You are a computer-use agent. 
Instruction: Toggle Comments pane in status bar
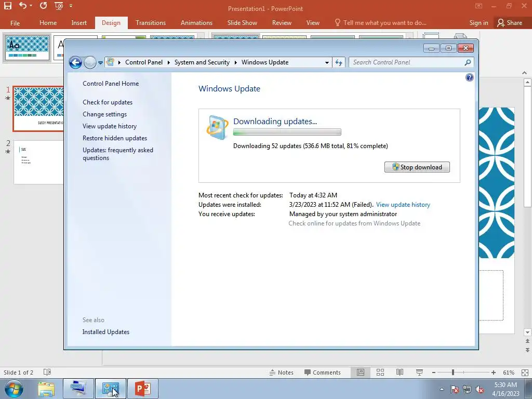(x=322, y=373)
